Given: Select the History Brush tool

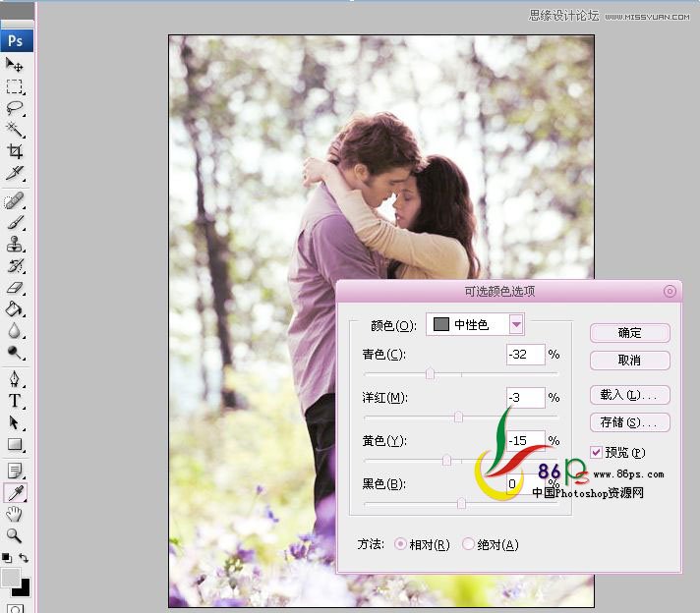Looking at the screenshot, I should [15, 265].
